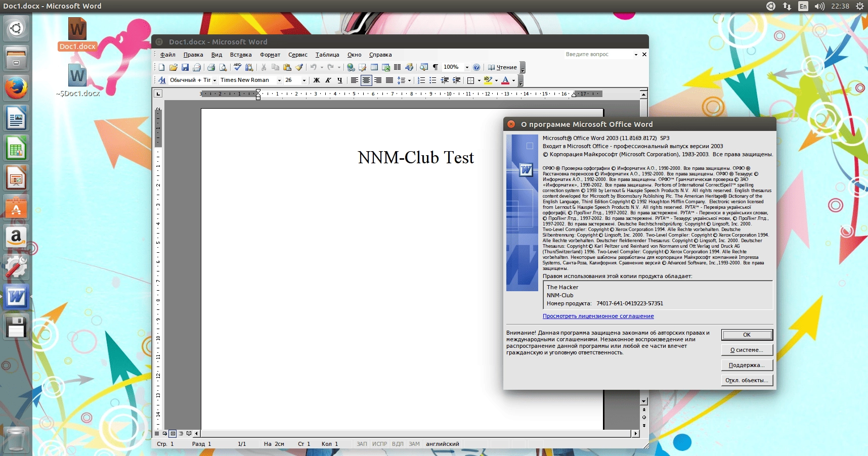This screenshot has height=456, width=868.
Task: Open the zoom 100% dropdown
Action: [467, 67]
